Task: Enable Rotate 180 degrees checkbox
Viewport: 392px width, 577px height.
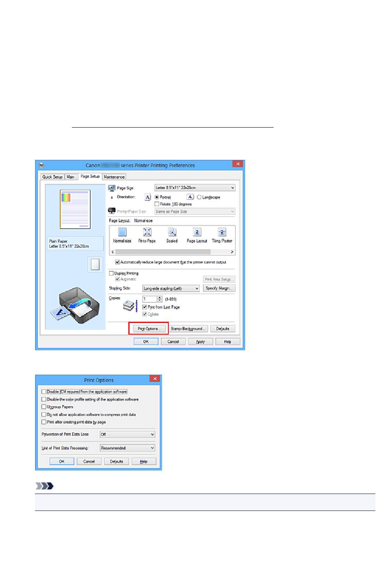Action: tap(157, 204)
